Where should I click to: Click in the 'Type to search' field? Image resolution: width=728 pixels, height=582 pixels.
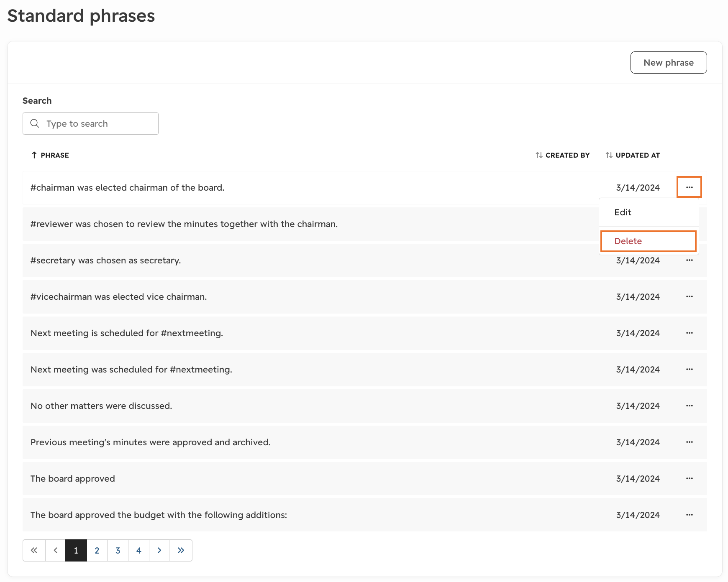click(90, 123)
